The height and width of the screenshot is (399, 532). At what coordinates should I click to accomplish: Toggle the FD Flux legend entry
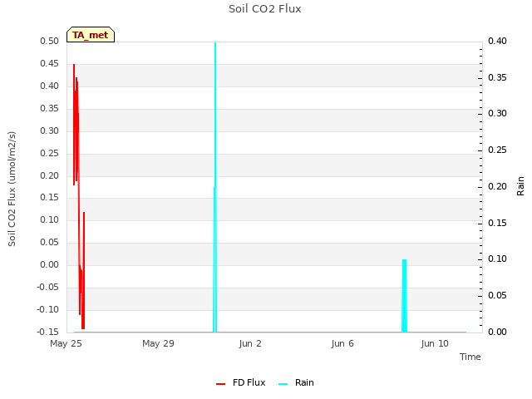[x=240, y=382]
